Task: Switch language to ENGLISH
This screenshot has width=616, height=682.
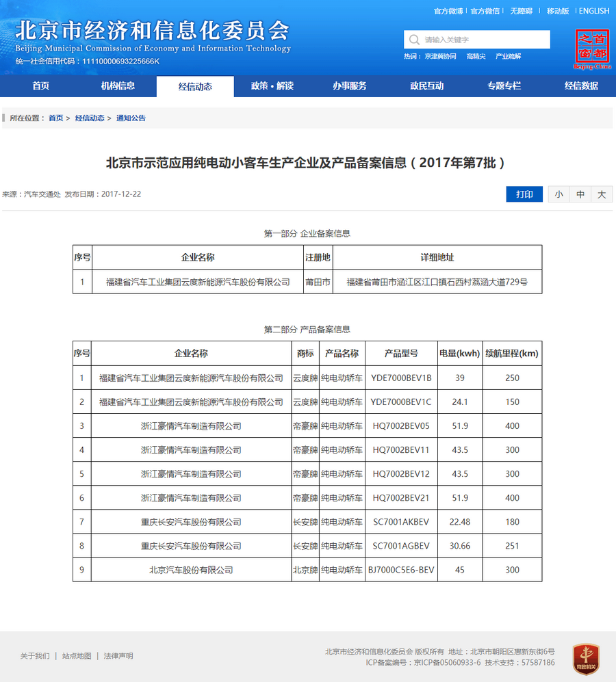Action: pos(594,11)
